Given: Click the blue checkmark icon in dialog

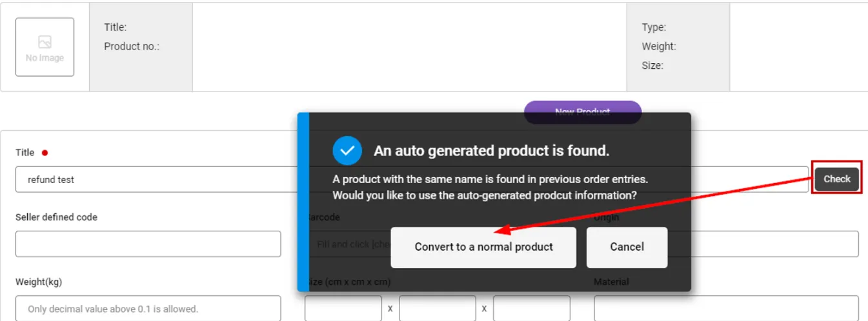Looking at the screenshot, I should click(347, 151).
